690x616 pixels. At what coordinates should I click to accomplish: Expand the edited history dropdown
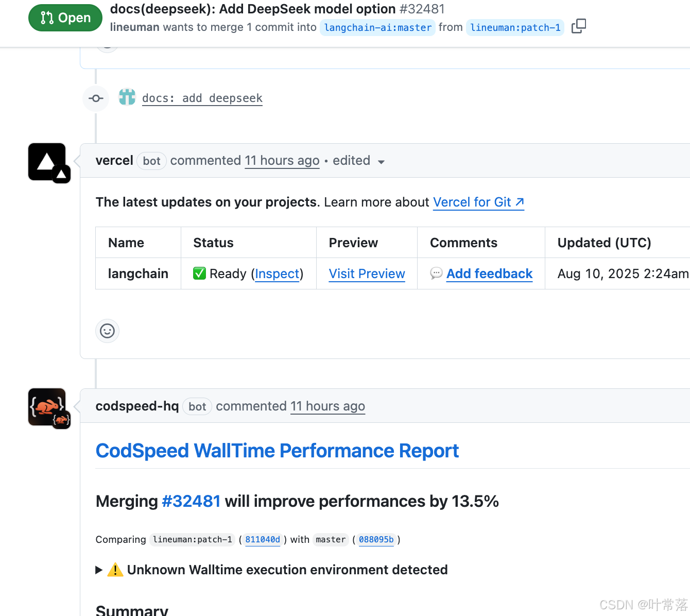[x=359, y=161]
